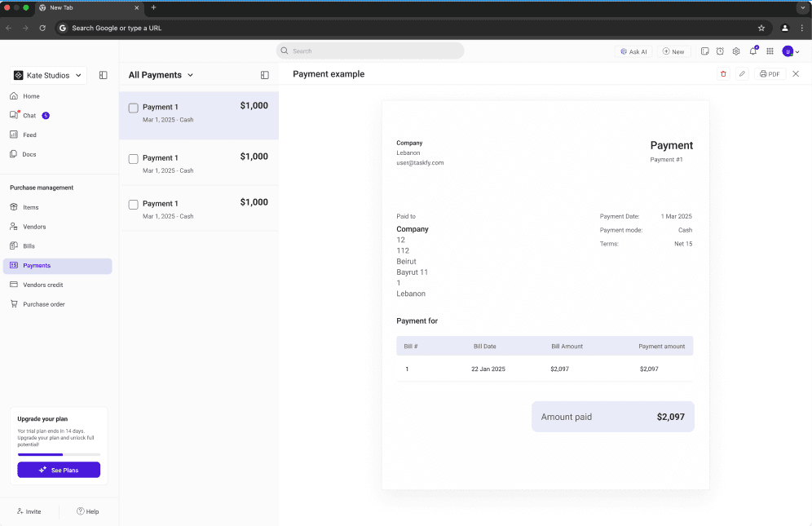Open the Chrome profile icon
The height and width of the screenshot is (526, 812).
(784, 28)
